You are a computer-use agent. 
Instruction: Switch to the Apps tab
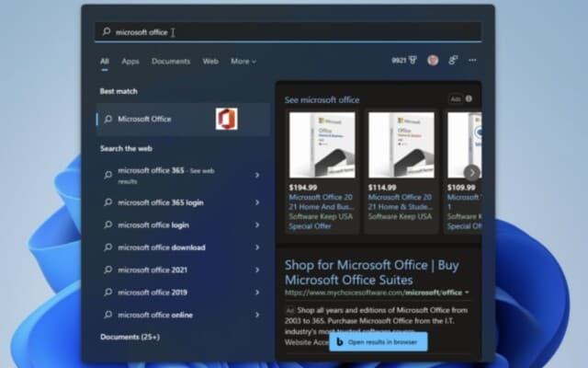tap(130, 62)
